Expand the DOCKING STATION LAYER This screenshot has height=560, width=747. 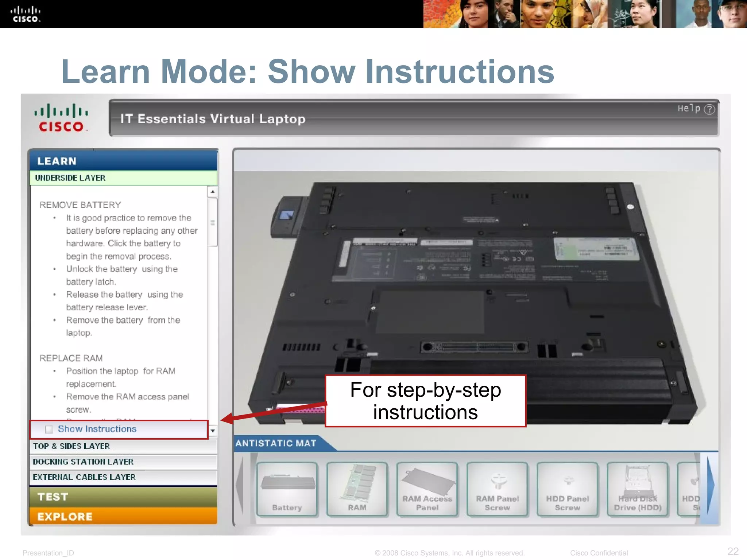(124, 462)
